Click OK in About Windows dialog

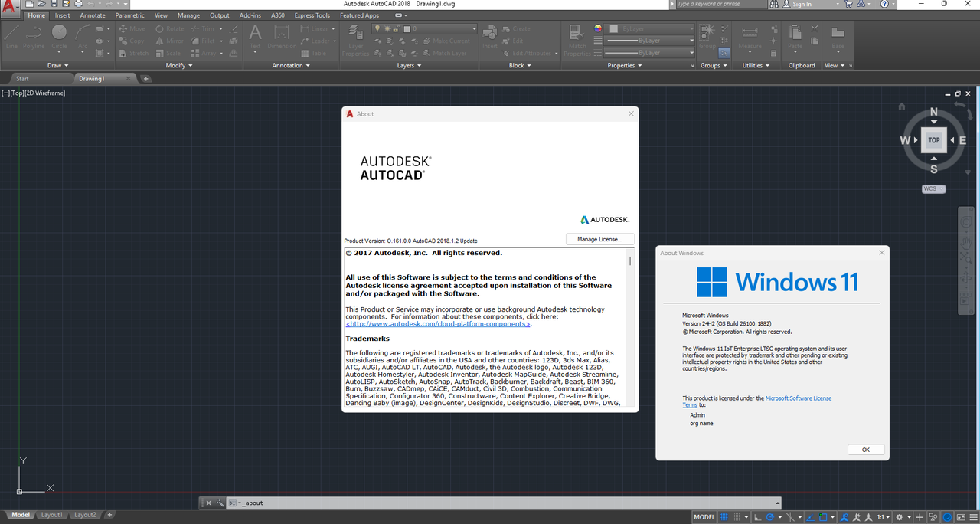pyautogui.click(x=866, y=450)
